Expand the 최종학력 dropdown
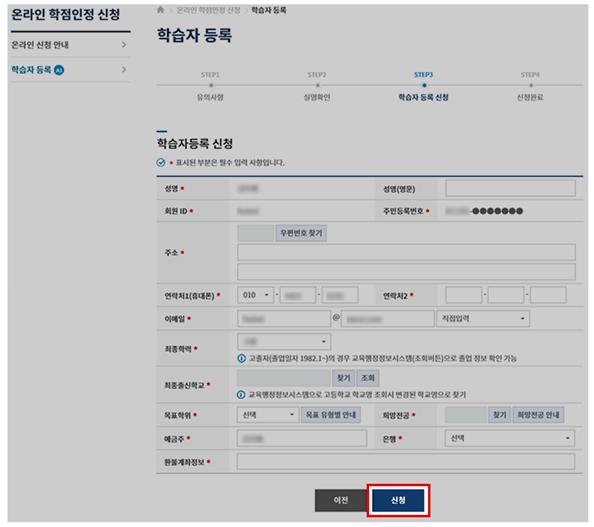 click(284, 341)
